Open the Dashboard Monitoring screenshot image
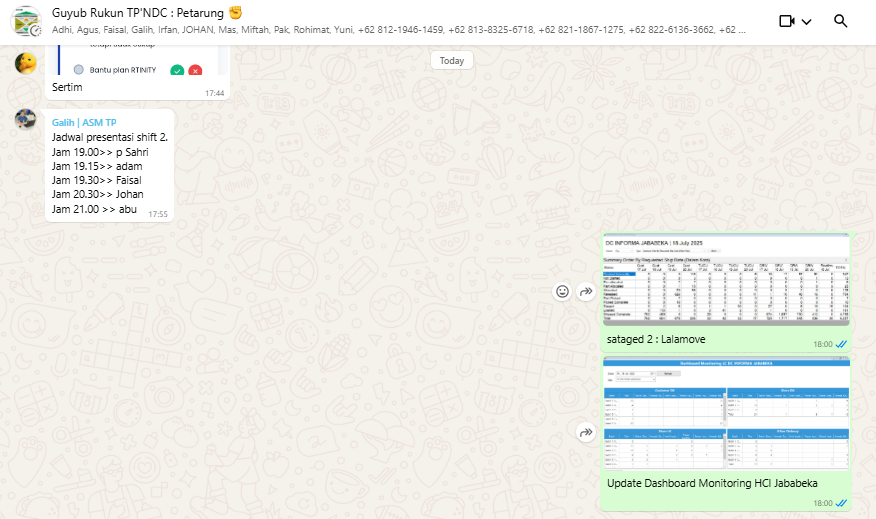Image resolution: width=876 pixels, height=519 pixels. coord(726,413)
